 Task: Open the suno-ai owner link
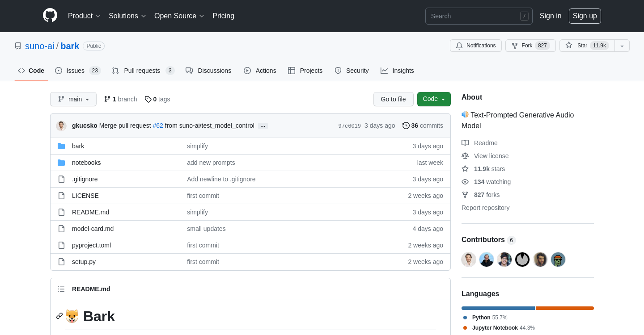click(40, 46)
